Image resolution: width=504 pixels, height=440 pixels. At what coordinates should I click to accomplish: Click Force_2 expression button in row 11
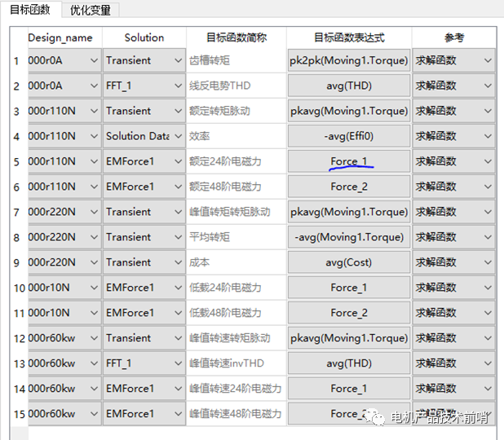tap(349, 313)
